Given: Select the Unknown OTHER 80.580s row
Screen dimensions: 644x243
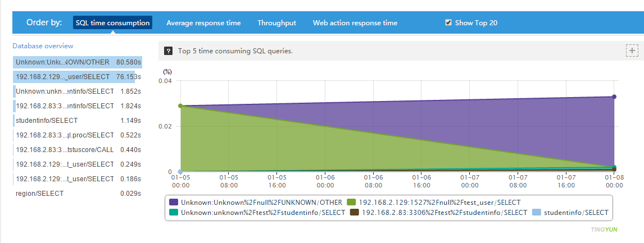Looking at the screenshot, I should coord(78,62).
